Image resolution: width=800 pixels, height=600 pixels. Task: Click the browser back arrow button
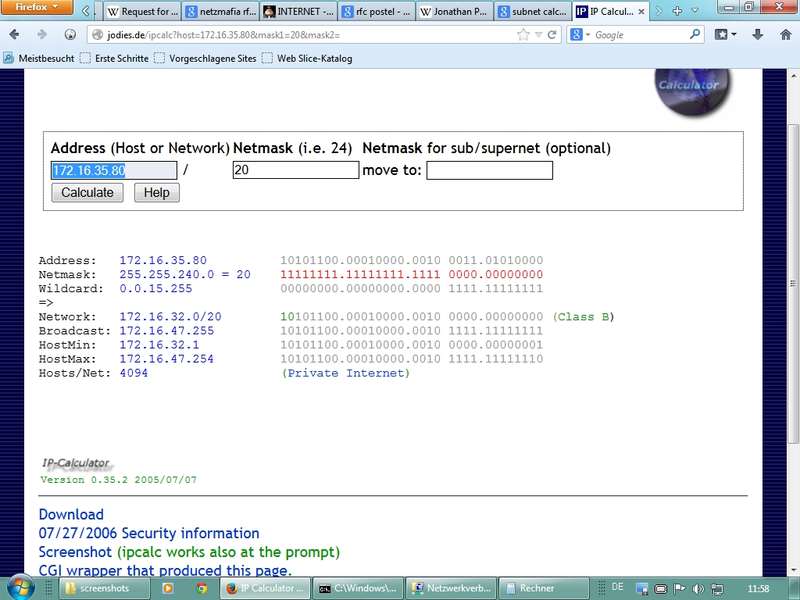tap(15, 34)
